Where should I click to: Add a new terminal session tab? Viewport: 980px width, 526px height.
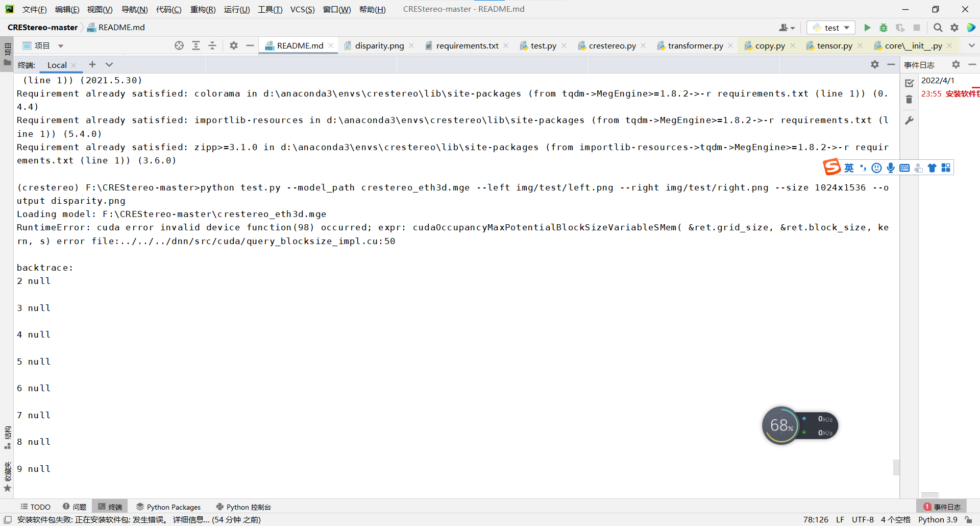tap(92, 64)
